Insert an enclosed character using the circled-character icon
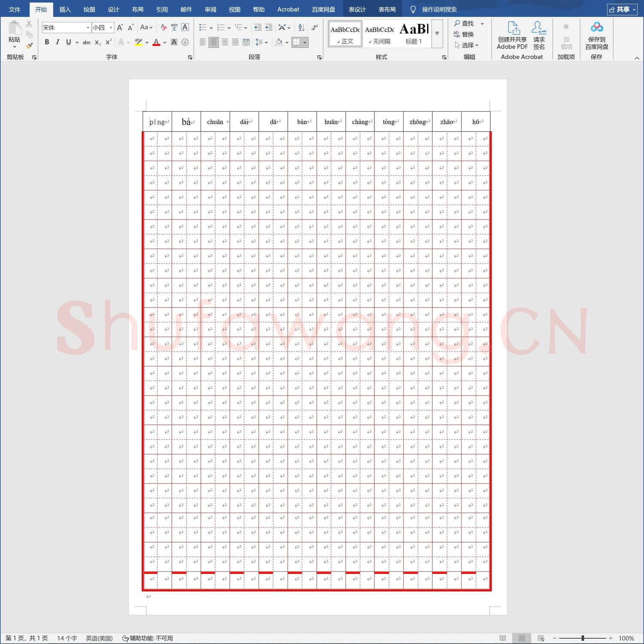The height and width of the screenshot is (644, 644). (x=185, y=42)
